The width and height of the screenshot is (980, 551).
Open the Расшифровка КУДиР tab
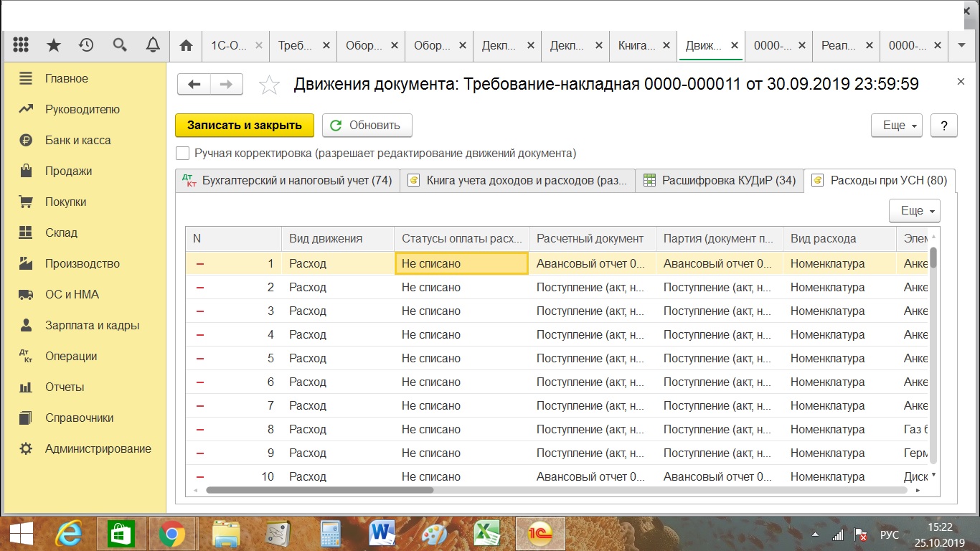[719, 180]
